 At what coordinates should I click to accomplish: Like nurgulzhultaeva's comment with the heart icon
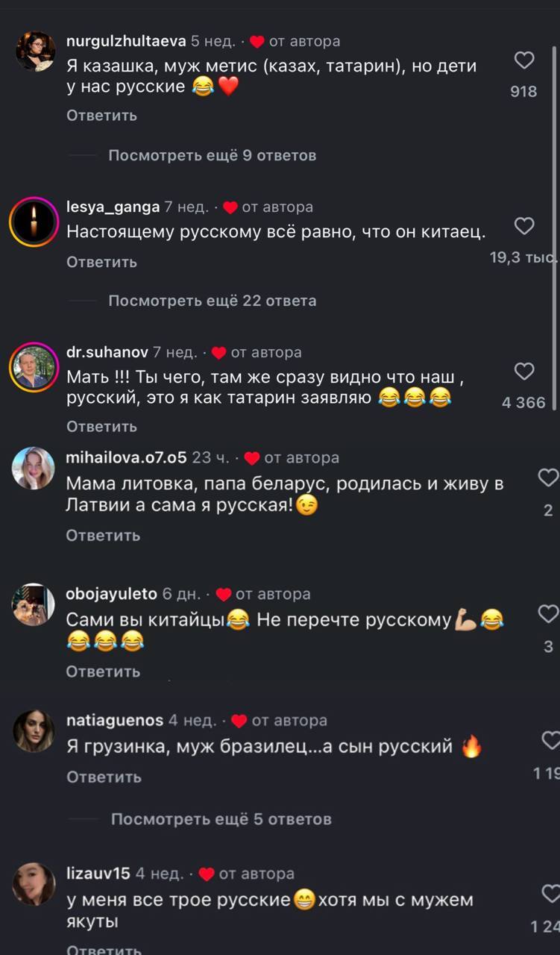(525, 60)
